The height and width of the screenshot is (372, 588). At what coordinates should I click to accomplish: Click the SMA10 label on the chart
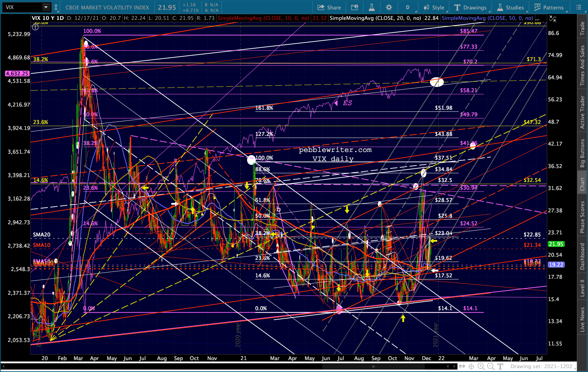click(42, 245)
